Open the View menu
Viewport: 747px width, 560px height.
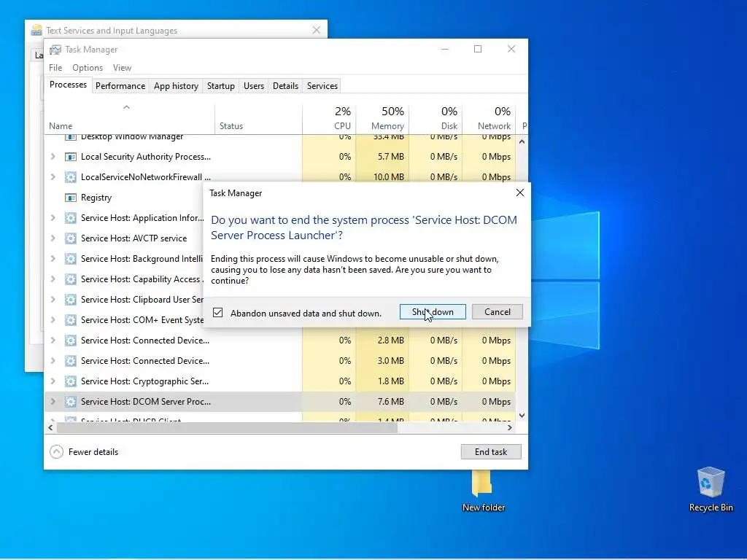tap(122, 68)
